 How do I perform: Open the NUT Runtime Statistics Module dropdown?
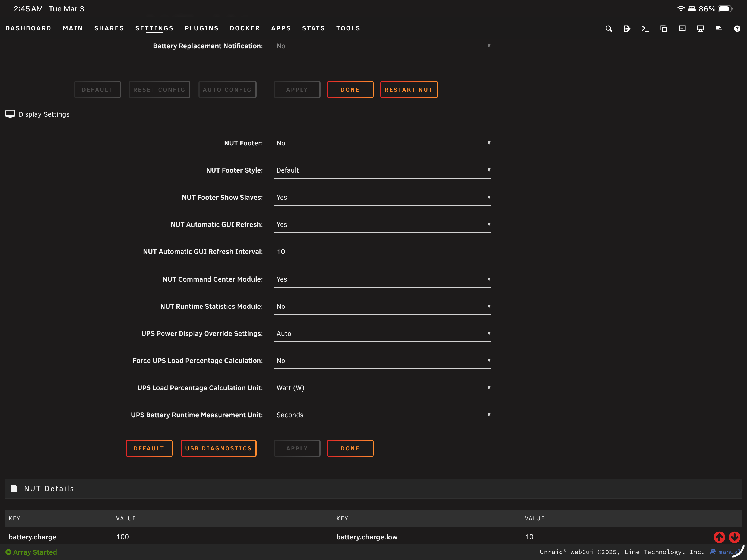(382, 307)
